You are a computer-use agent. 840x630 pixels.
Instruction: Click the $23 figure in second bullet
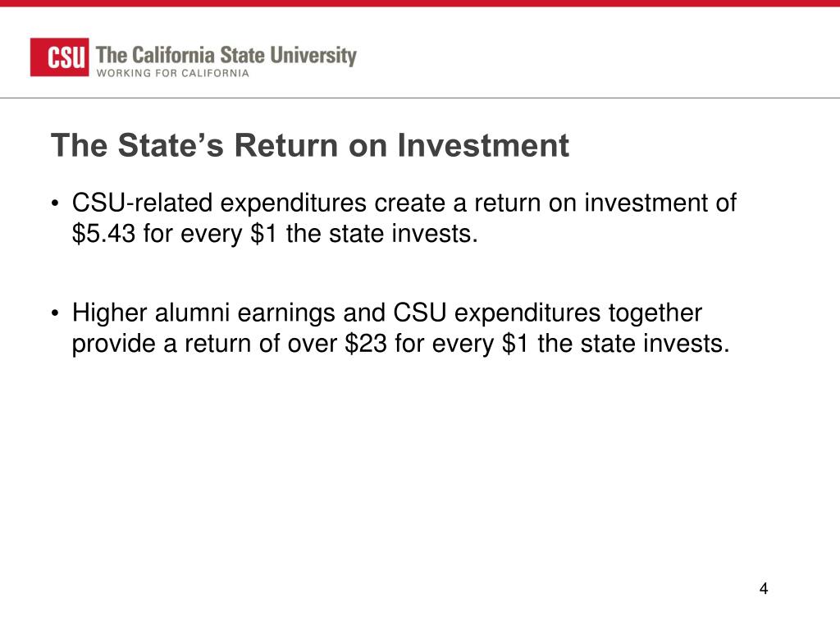pos(366,344)
